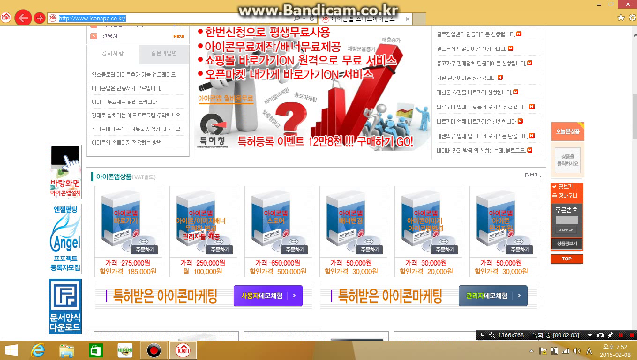Image resolution: width=637 pixels, height=360 pixels.
Task: Open File Explorer folder icon in taskbar
Action: [x=67, y=350]
